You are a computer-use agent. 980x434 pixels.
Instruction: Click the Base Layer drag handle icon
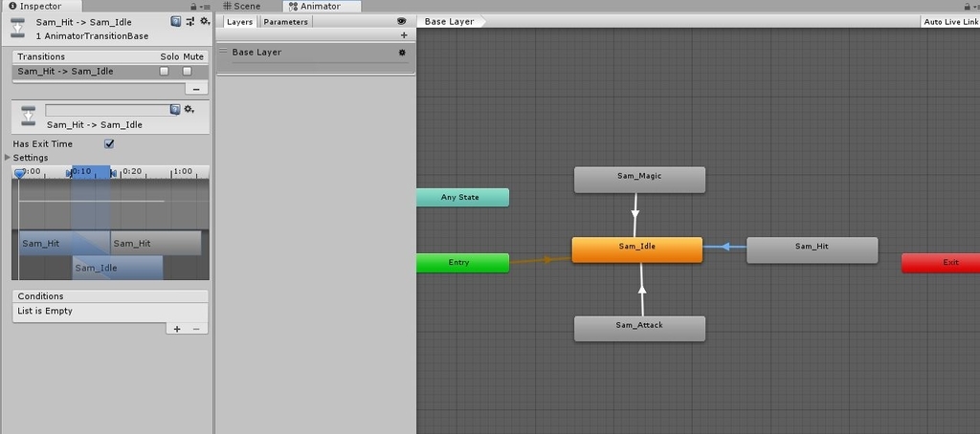223,51
